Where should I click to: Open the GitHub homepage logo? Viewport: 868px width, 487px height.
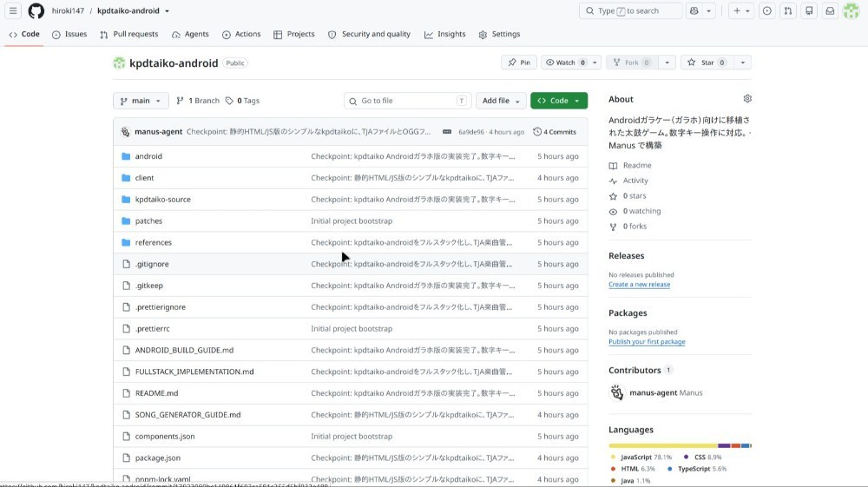(36, 10)
